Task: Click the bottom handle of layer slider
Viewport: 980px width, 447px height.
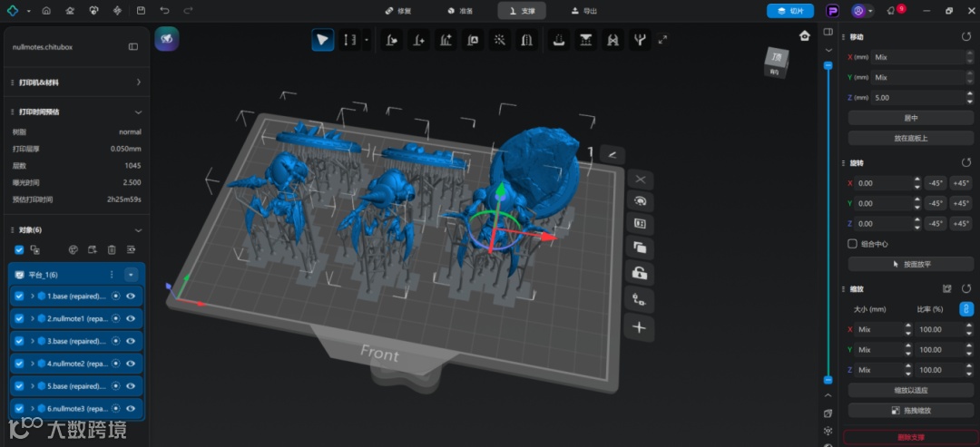Action: coord(828,380)
